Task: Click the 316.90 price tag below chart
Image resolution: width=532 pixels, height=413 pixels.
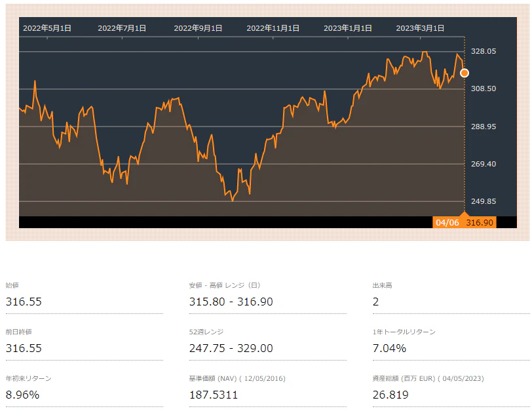Action: [480, 222]
